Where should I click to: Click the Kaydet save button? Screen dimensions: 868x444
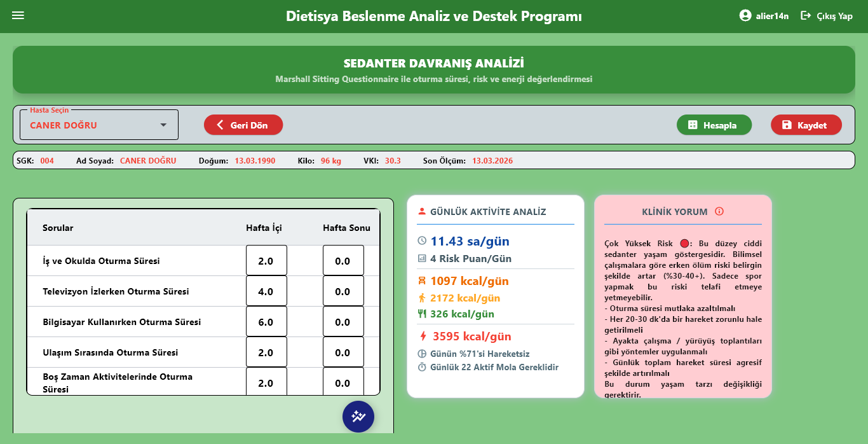[x=806, y=125]
